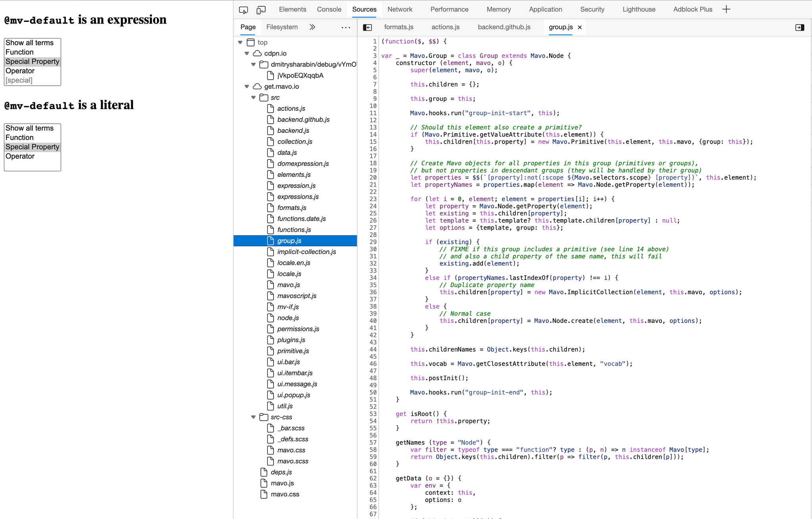This screenshot has height=519, width=812.
Task: Hide the navigator panel with its collapse icon
Action: 368,27
